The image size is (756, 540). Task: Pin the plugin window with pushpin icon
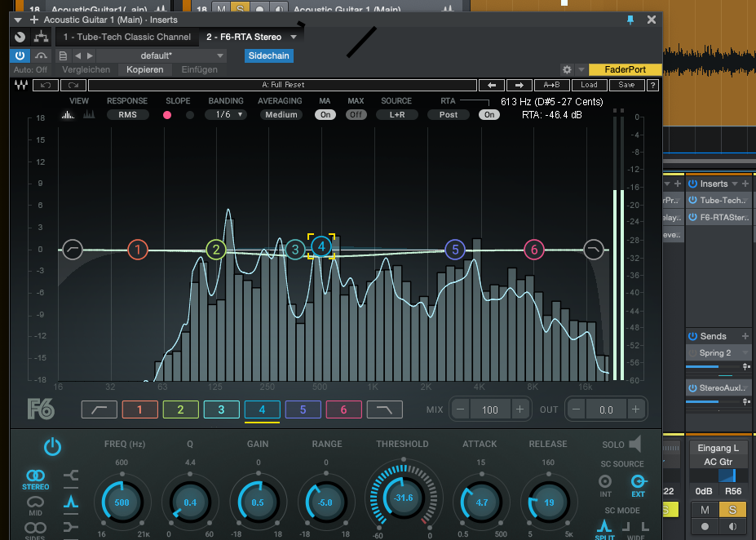[630, 20]
